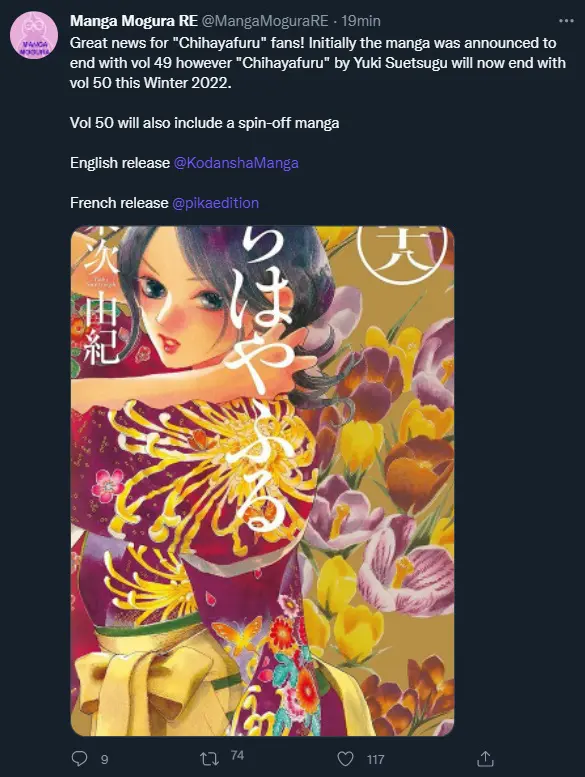Open the @MangaMoguraRE handle
Viewport: 585px width, 777px height.
265,21
